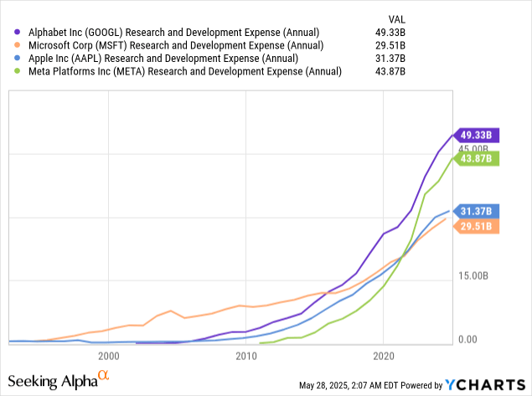
Task: Click the 49.33B value in the legend table
Action: 390,33
